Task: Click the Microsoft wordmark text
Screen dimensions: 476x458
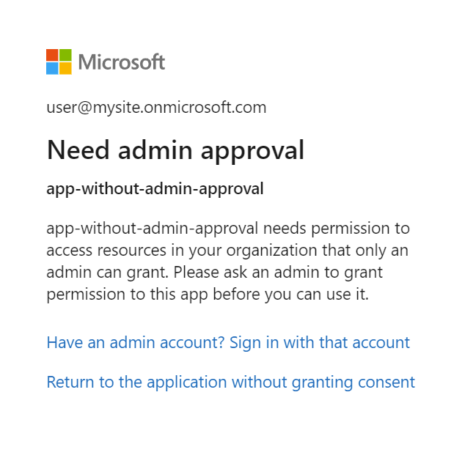Action: (122, 62)
